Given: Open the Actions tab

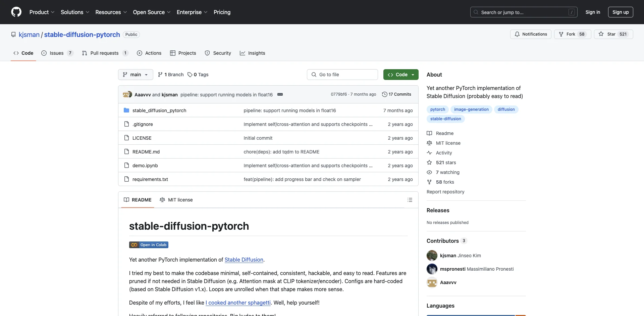Looking at the screenshot, I should click(149, 53).
